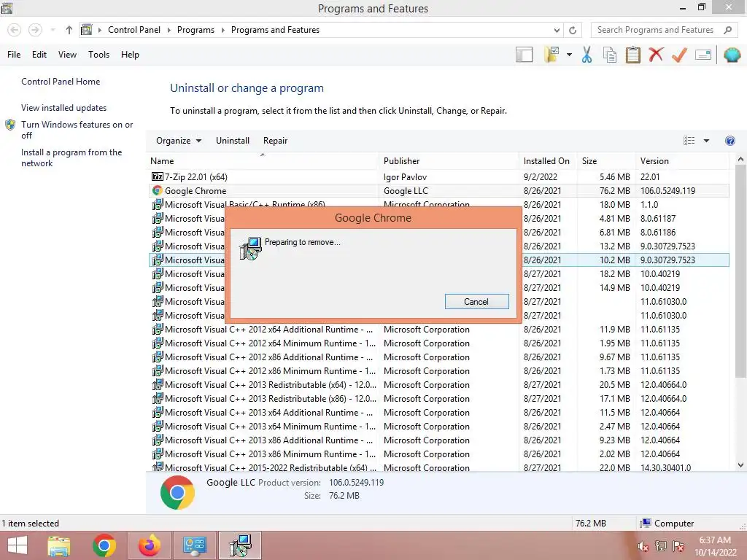Open Install a program from the network

click(x=71, y=157)
